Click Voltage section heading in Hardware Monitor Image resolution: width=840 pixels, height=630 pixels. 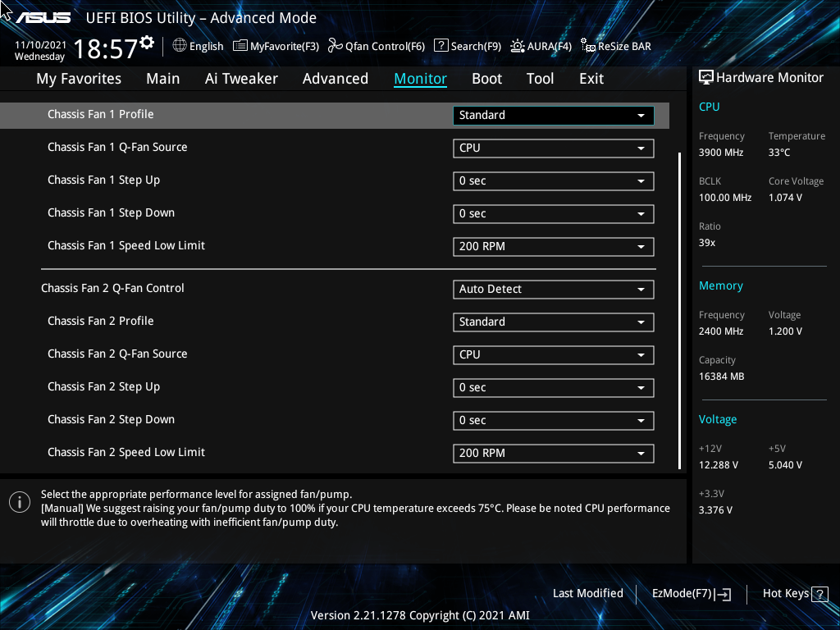pyautogui.click(x=718, y=419)
